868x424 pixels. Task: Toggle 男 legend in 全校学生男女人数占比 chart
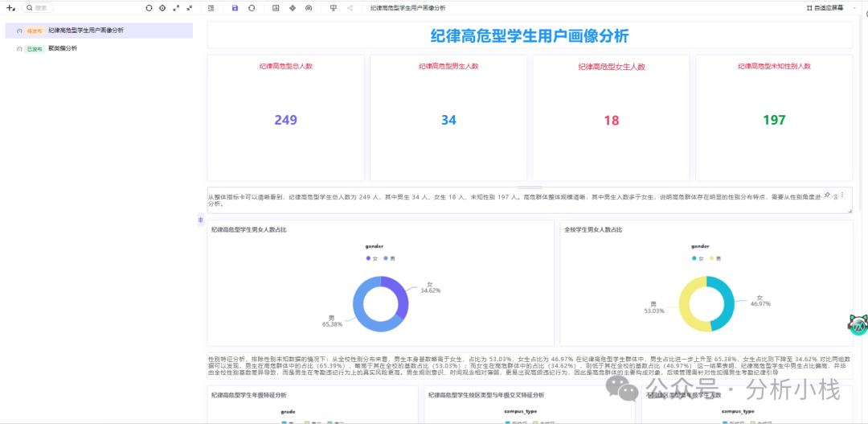tap(716, 258)
